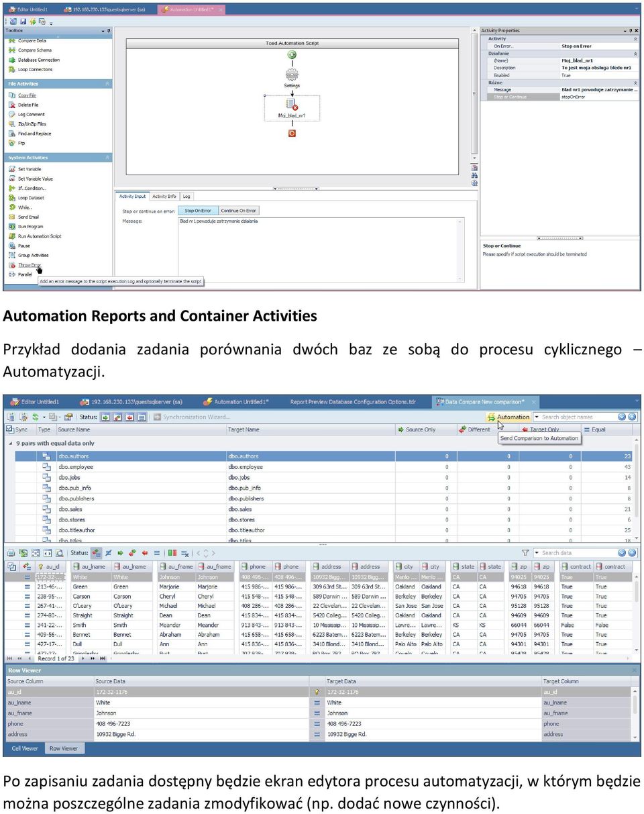This screenshot has width=644, height=814.
Task: Select the Copy File activity
Action: point(22,95)
